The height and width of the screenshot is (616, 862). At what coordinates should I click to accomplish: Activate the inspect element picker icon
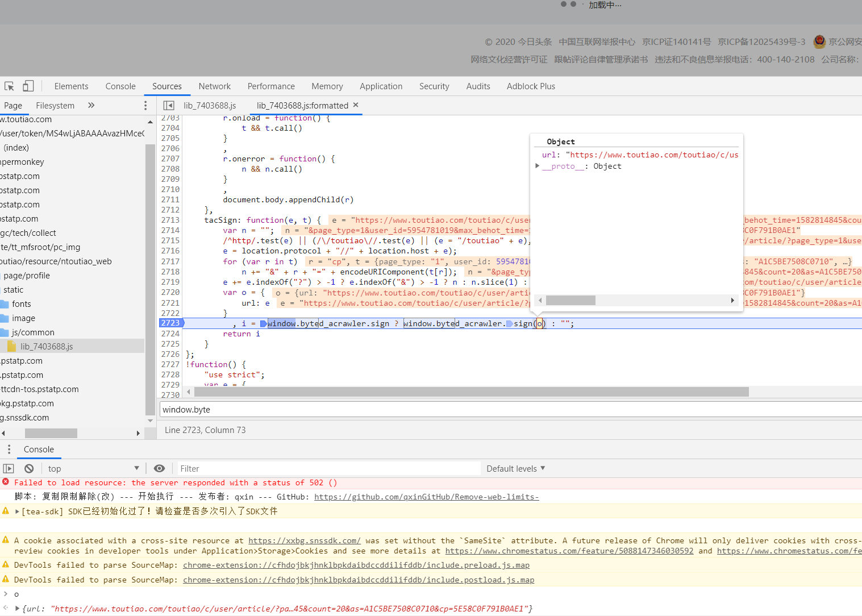(9, 86)
